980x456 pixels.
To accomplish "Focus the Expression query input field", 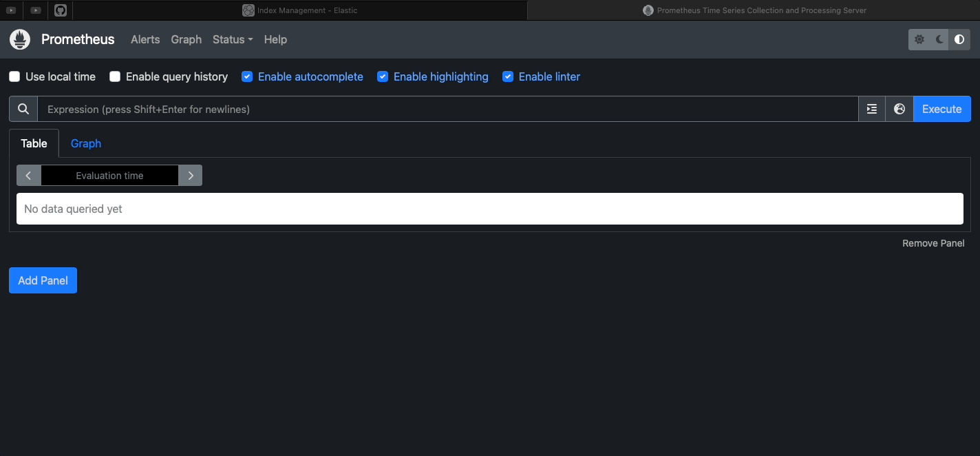I will [447, 109].
